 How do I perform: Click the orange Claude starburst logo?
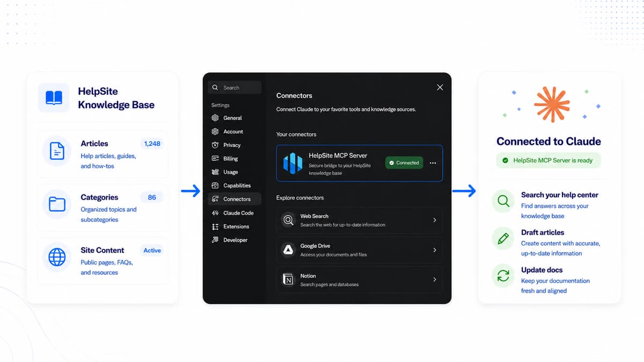click(552, 104)
